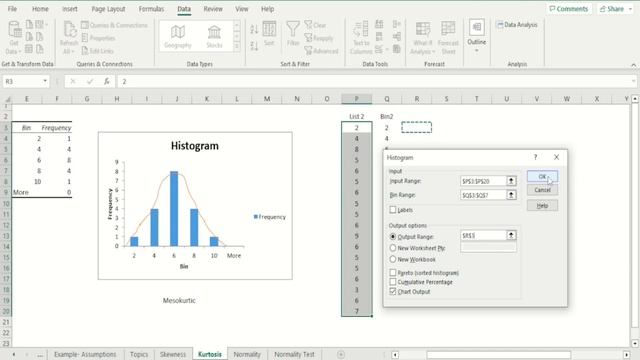Viewport: 640px width, 360px height.
Task: Switch to the Normality sheet tab
Action: [247, 354]
